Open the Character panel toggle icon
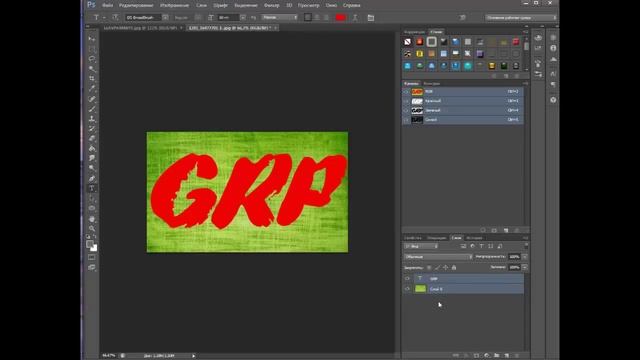This screenshot has width=640, height=360. pos(371,18)
